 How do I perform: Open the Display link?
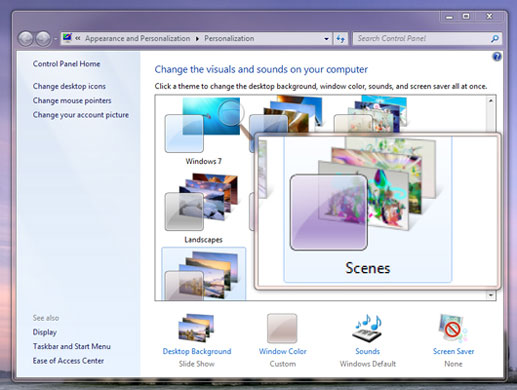pyautogui.click(x=45, y=332)
